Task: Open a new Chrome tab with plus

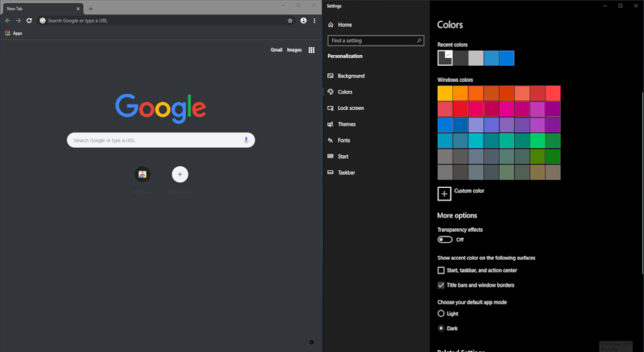Action: 91,8
